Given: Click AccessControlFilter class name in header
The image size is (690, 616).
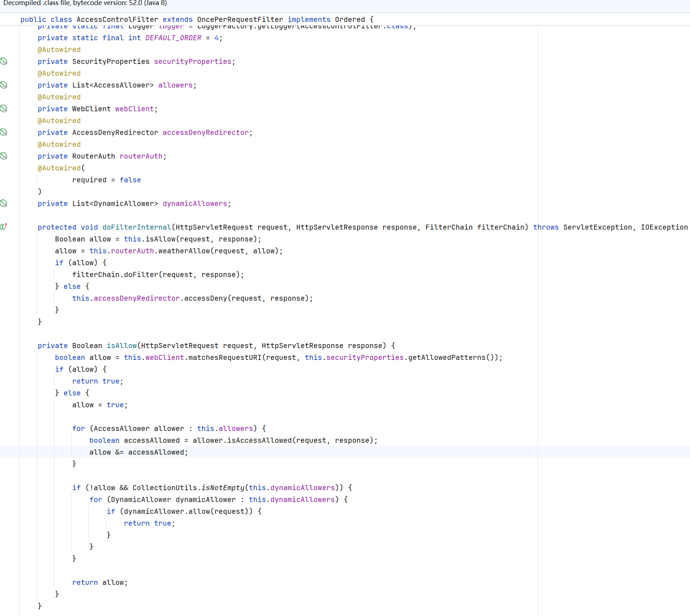Looking at the screenshot, I should [x=117, y=19].
